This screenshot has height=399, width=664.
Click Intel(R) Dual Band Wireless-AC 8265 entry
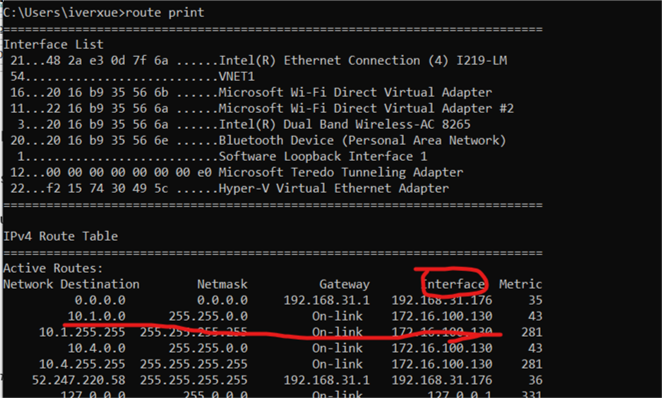click(244, 125)
